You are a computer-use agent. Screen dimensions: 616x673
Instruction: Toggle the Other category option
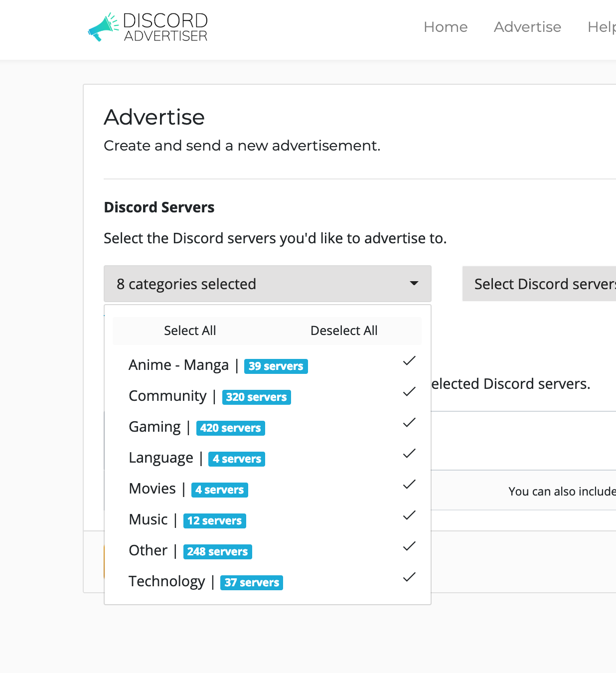[268, 550]
